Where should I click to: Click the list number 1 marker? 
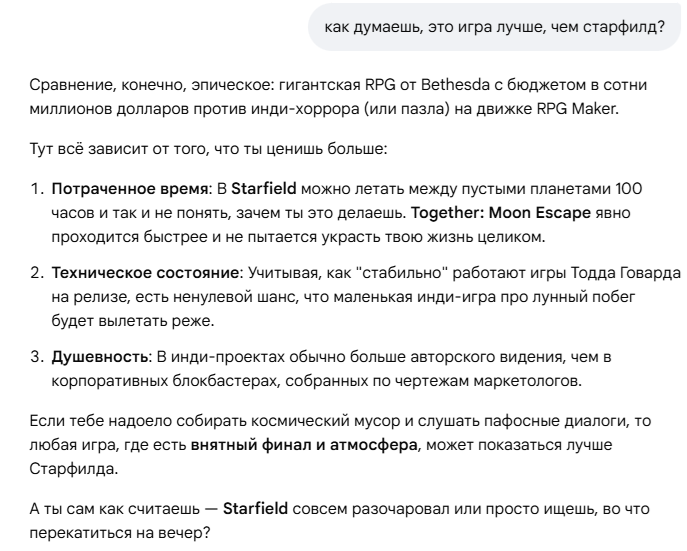point(38,189)
